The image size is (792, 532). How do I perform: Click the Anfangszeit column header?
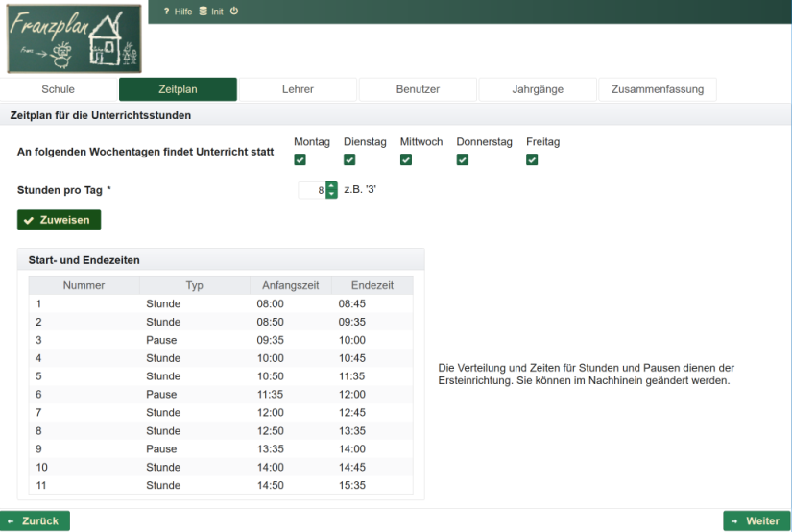[x=290, y=285]
